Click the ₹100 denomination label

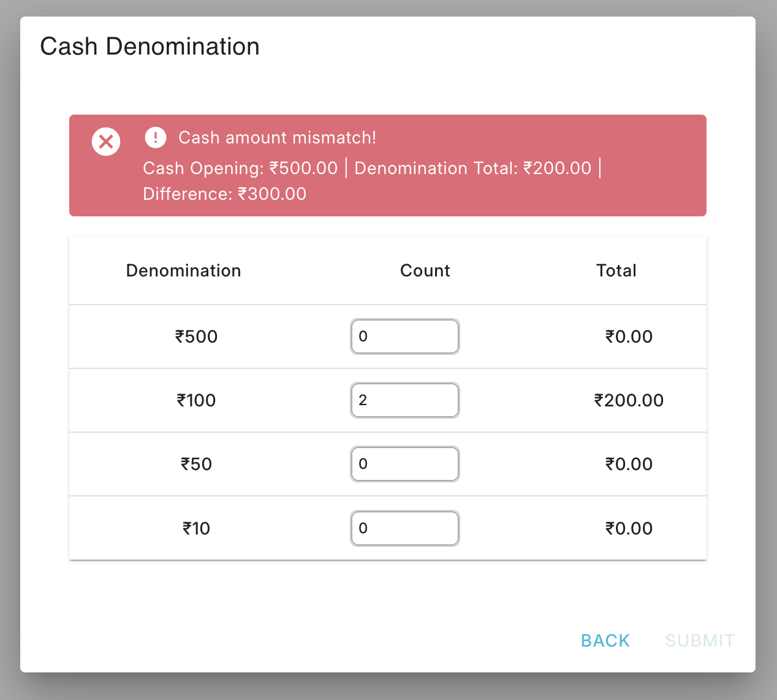(196, 400)
